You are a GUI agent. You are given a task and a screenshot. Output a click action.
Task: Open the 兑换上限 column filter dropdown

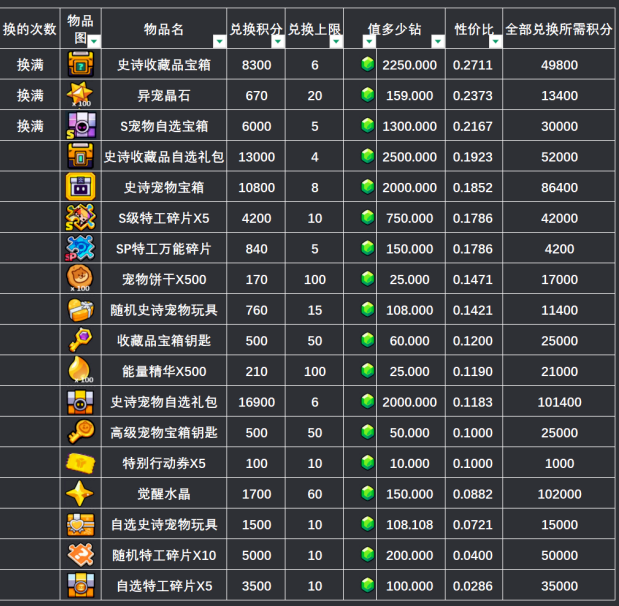[336, 41]
